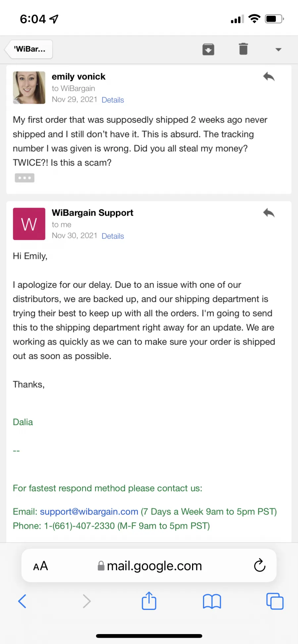Reply to emily vonick's message
The height and width of the screenshot is (644, 298).
[x=269, y=77]
